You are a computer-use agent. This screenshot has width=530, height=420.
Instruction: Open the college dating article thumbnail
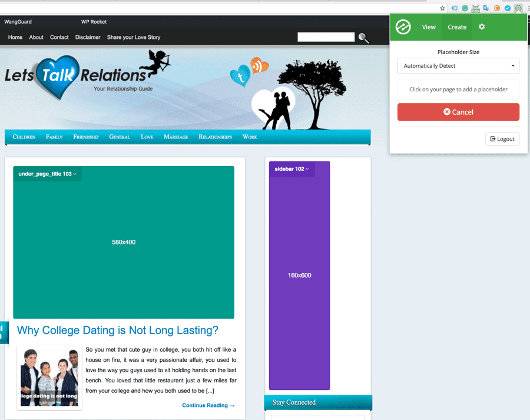pos(49,377)
